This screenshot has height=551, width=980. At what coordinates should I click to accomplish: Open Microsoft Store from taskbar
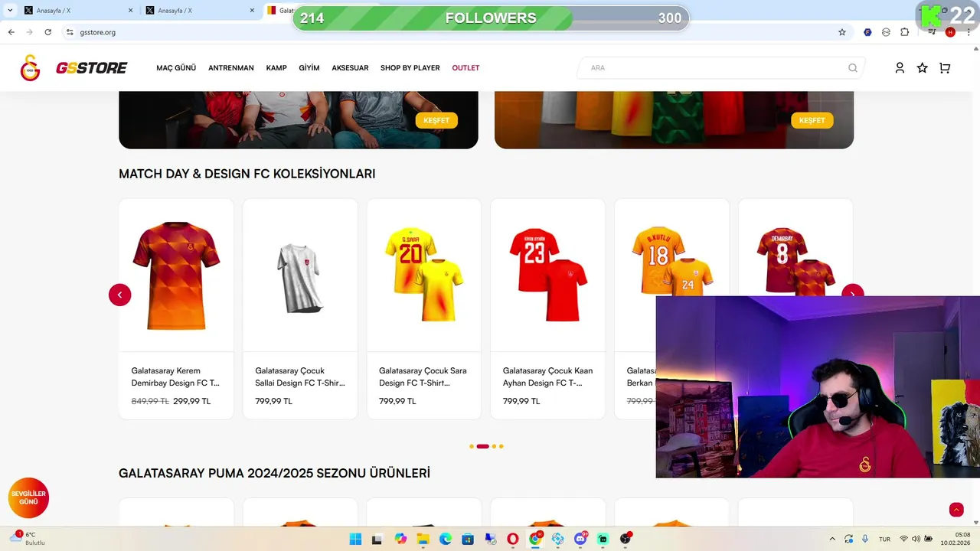tap(468, 539)
